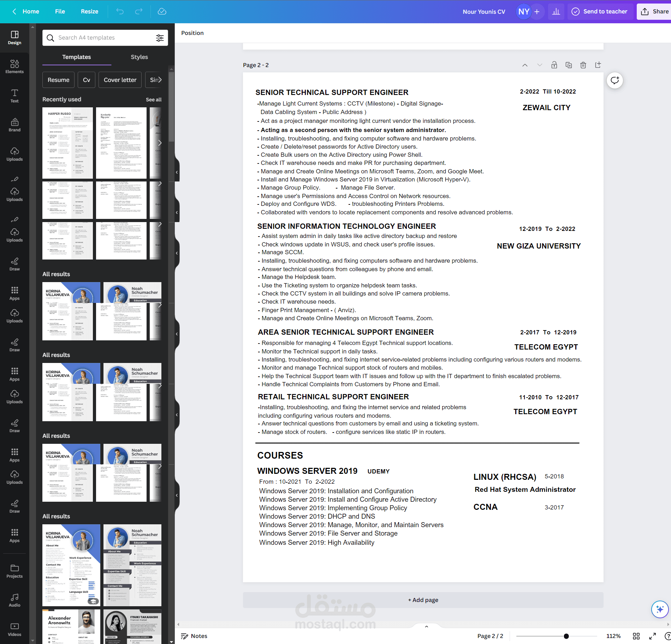671x644 pixels.
Task: Select the NEW GIZA UNIVERSITY text
Action: pyautogui.click(x=539, y=246)
